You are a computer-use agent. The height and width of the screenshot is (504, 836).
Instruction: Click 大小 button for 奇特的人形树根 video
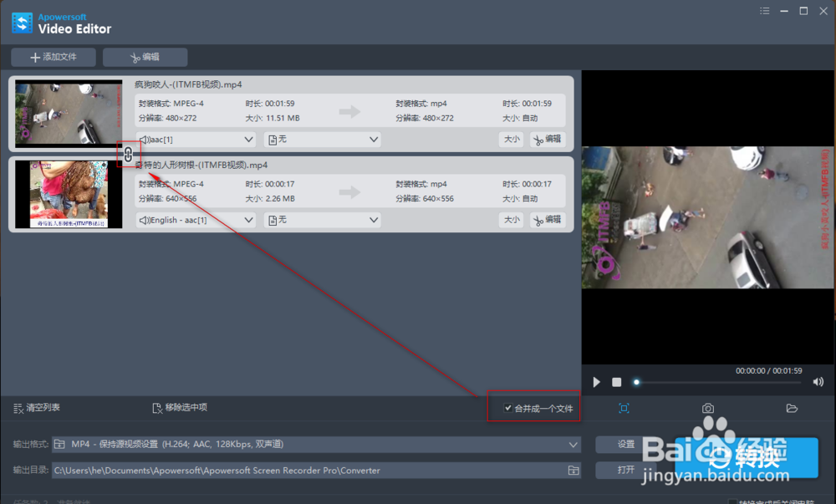(512, 220)
